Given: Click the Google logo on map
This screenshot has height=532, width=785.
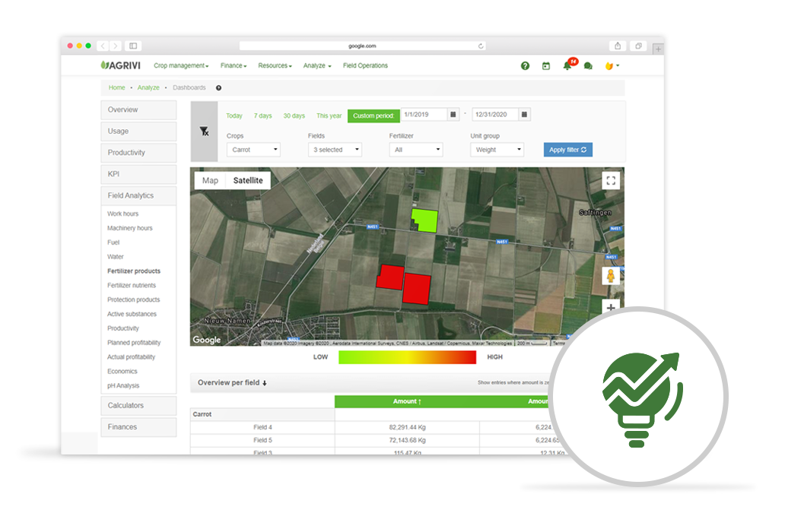Looking at the screenshot, I should tap(207, 340).
